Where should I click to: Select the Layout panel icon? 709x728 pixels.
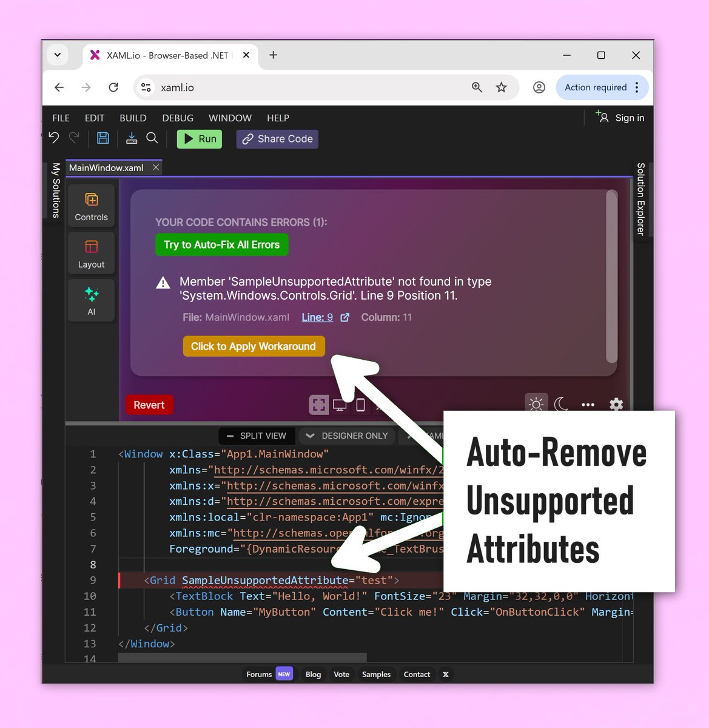(x=91, y=253)
